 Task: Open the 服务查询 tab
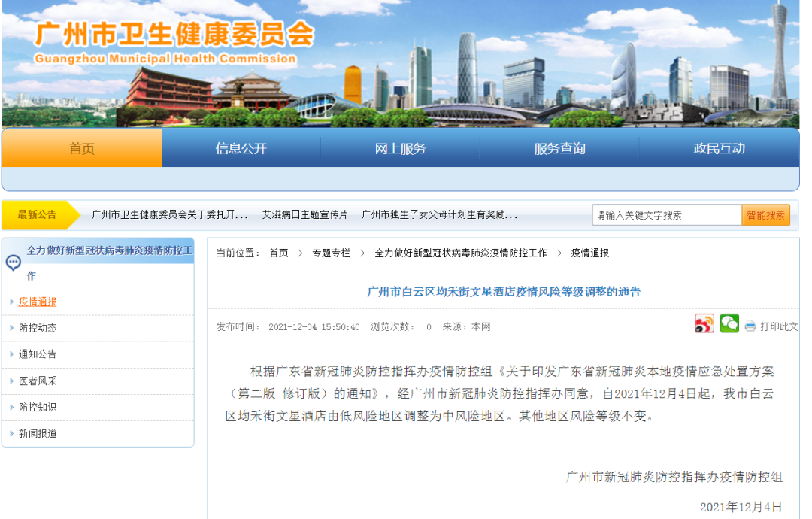click(x=559, y=149)
